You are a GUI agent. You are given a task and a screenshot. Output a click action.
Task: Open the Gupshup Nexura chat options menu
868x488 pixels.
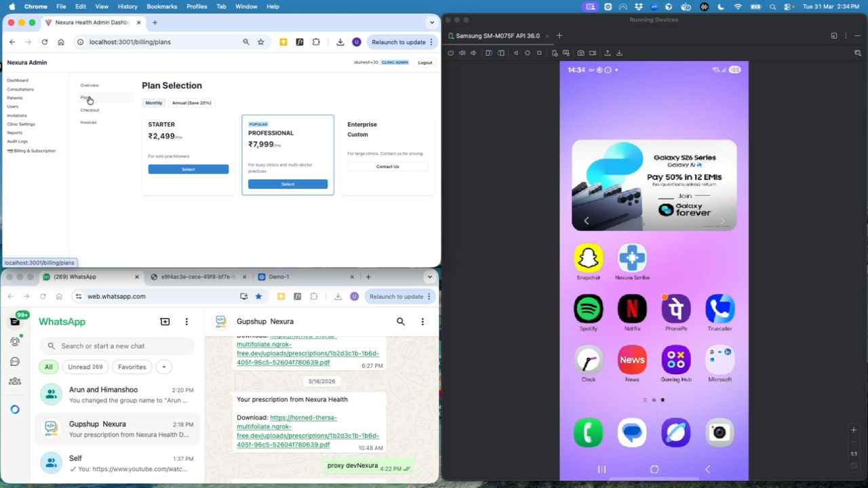422,322
